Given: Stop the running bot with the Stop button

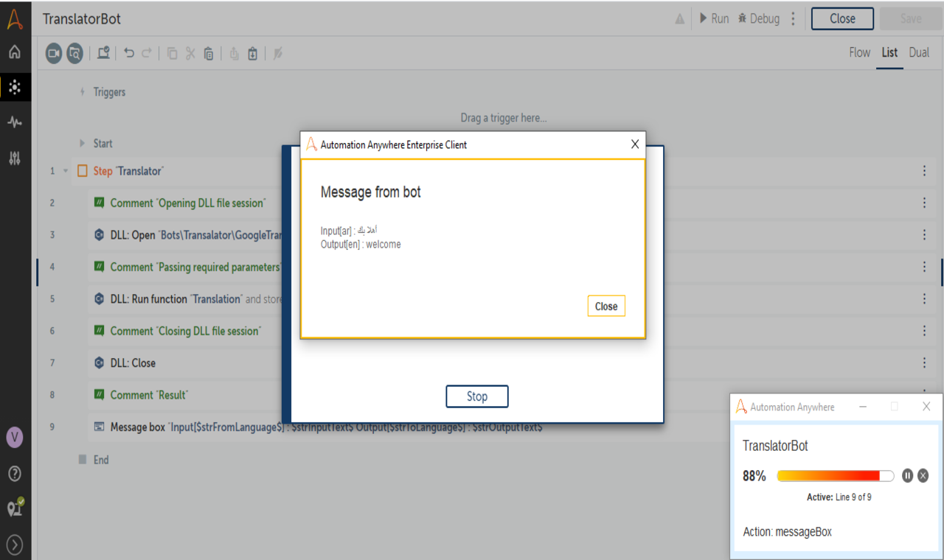Looking at the screenshot, I should click(477, 396).
